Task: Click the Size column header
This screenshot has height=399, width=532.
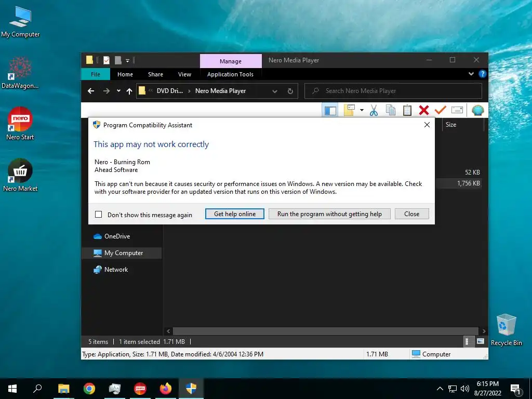Action: 450,125
